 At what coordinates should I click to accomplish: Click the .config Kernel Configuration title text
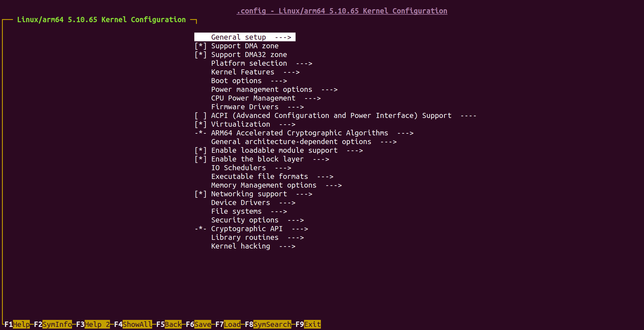tap(342, 11)
